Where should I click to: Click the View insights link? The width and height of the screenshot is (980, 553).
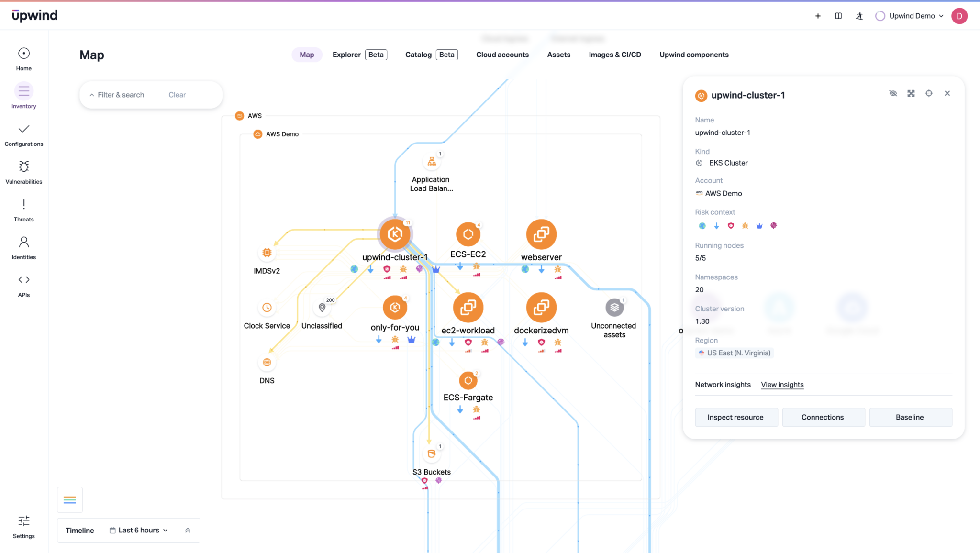coord(782,385)
